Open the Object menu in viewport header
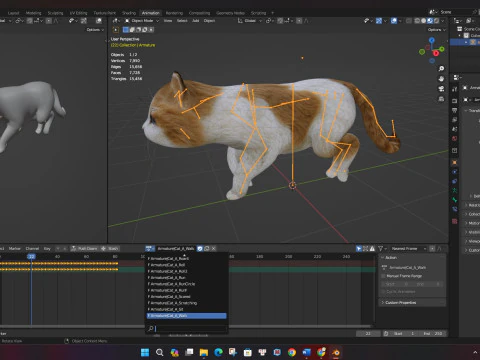This screenshot has width=480, height=360. [x=209, y=21]
